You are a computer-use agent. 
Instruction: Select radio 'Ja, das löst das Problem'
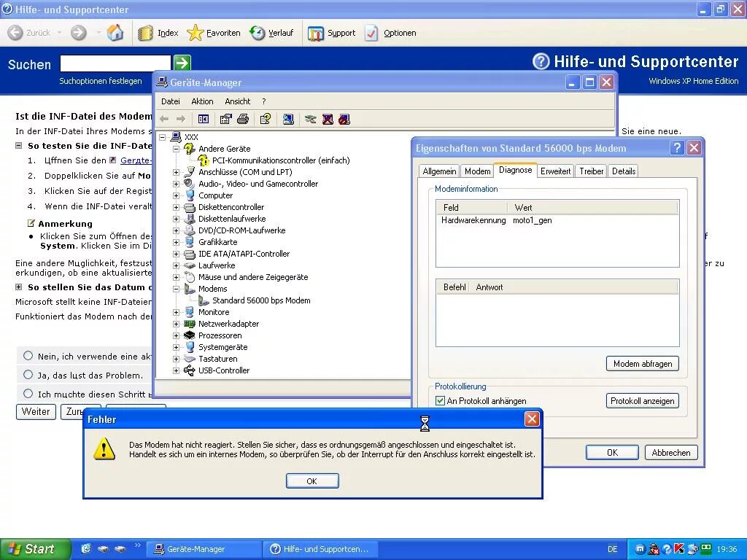pyautogui.click(x=28, y=375)
